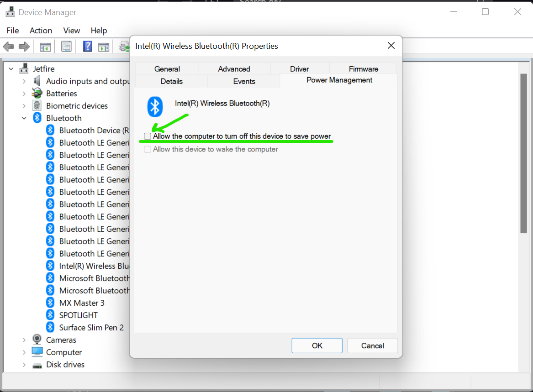Screen dimensions: 533x392
Task: Select the MX Master 3 device
Action: [82, 303]
